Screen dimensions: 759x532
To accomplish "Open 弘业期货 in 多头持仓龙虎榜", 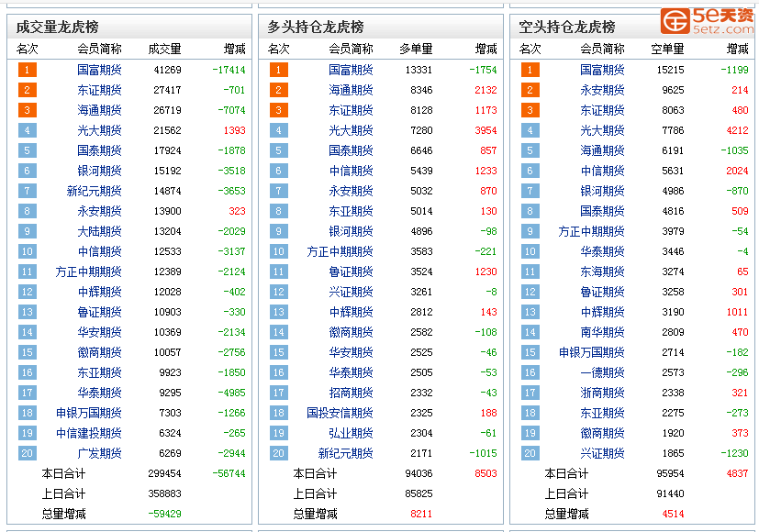I will [351, 433].
